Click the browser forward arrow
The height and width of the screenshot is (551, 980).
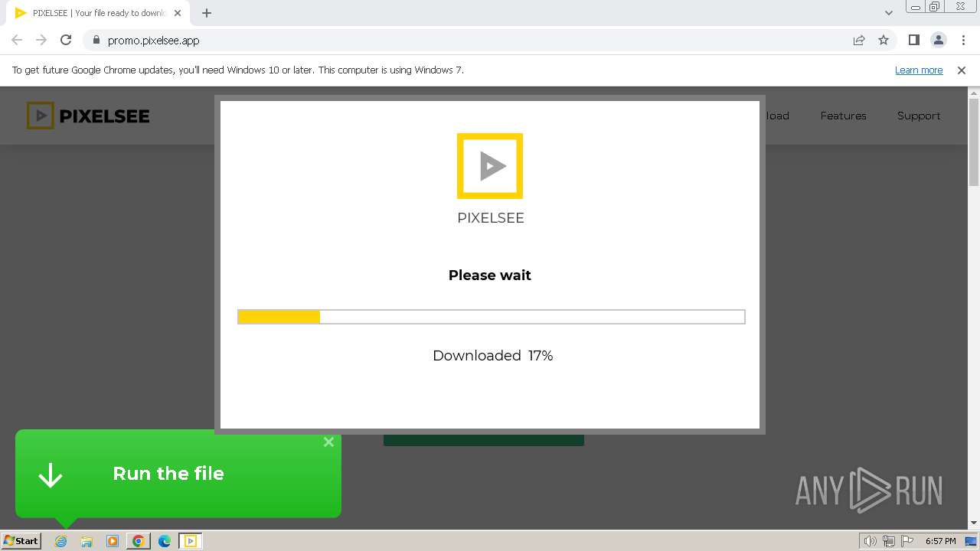point(41,40)
